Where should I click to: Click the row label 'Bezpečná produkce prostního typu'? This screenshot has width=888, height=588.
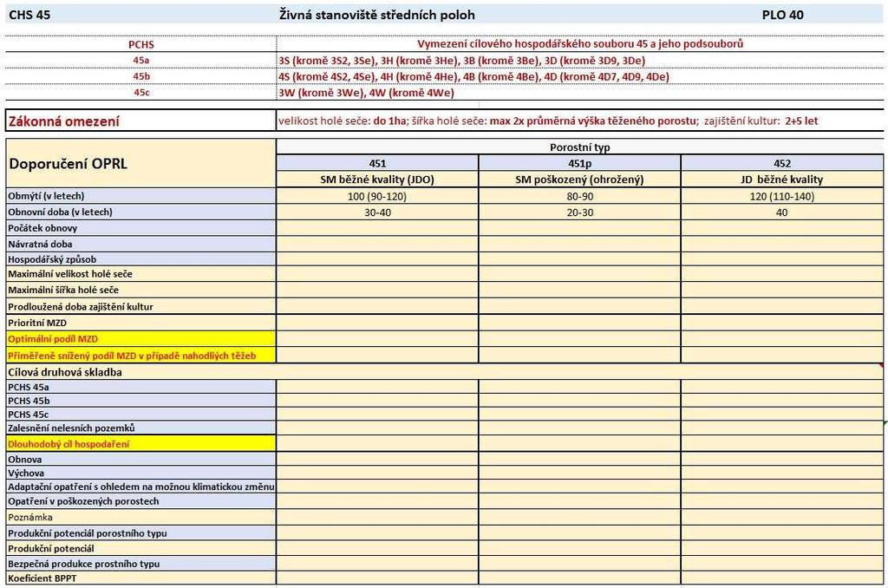tap(140, 563)
